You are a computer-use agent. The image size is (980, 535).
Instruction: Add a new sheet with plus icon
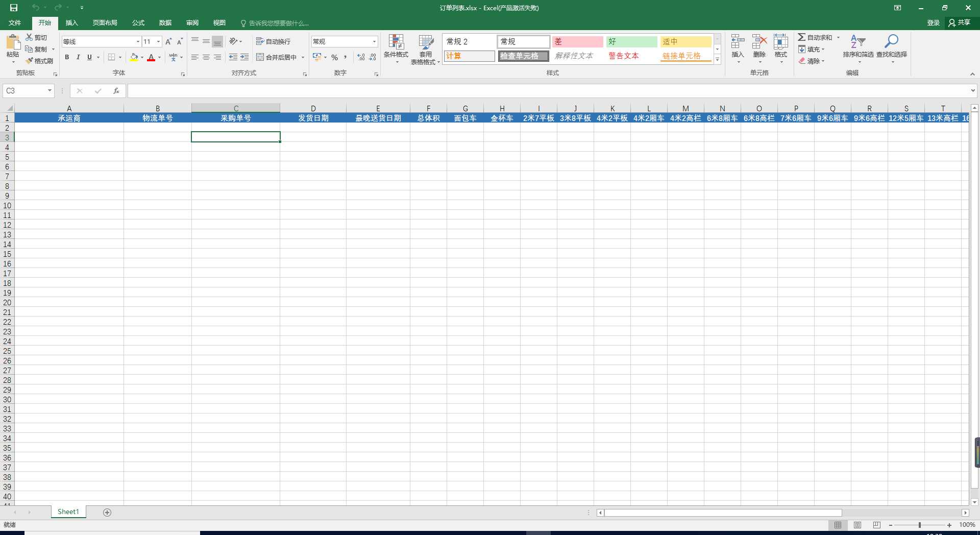tap(107, 512)
